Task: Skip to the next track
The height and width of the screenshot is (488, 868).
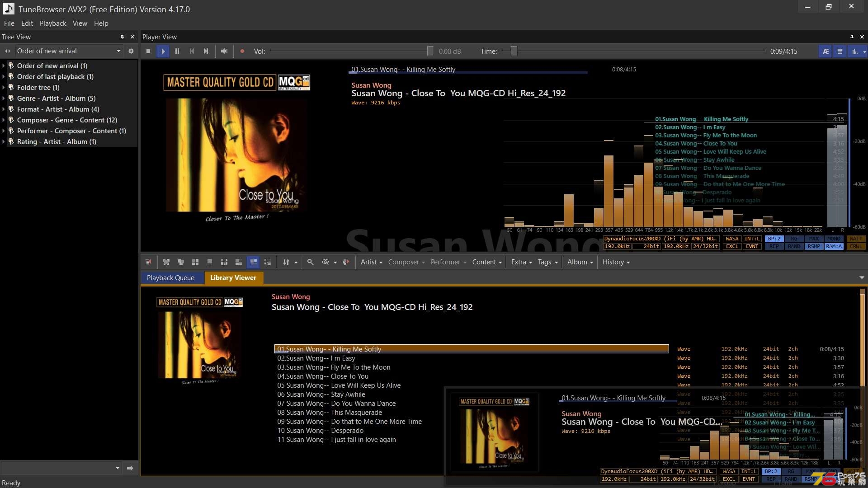Action: 206,52
